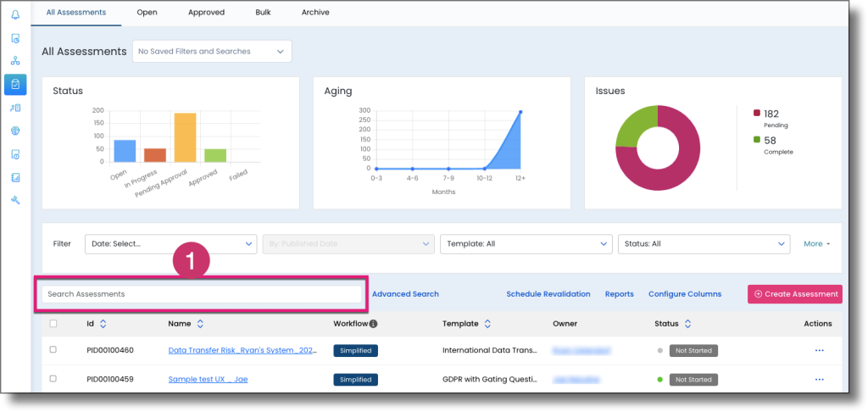Open actions menu for PID00100460
The width and height of the screenshot is (868, 412).
[820, 350]
